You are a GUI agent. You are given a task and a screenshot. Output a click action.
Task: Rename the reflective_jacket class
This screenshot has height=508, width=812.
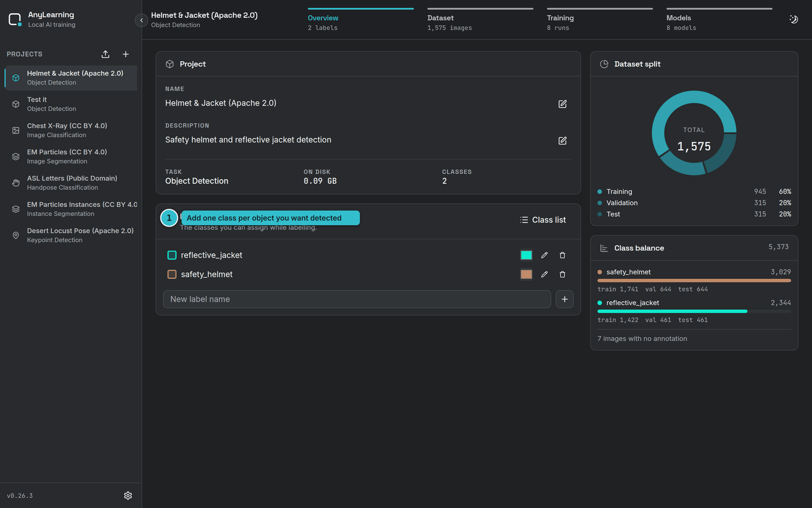pos(545,255)
